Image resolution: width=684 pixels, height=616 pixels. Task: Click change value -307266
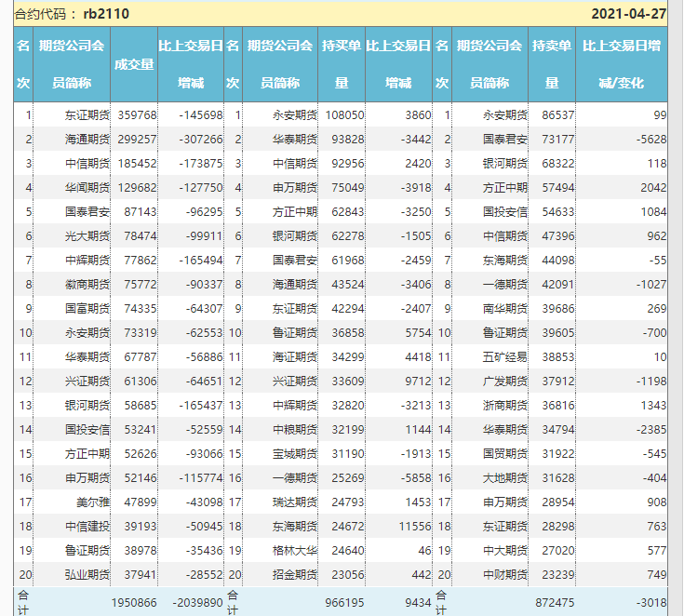point(201,140)
